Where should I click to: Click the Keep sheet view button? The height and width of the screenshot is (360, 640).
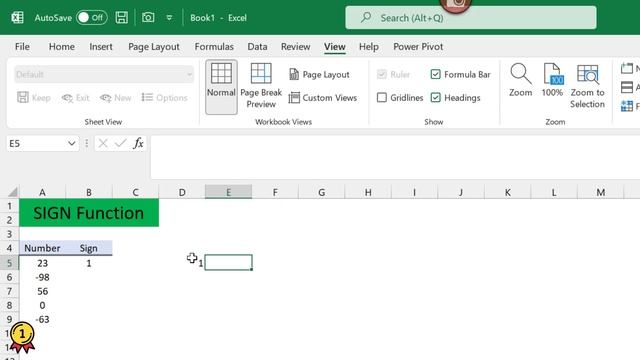34,98
